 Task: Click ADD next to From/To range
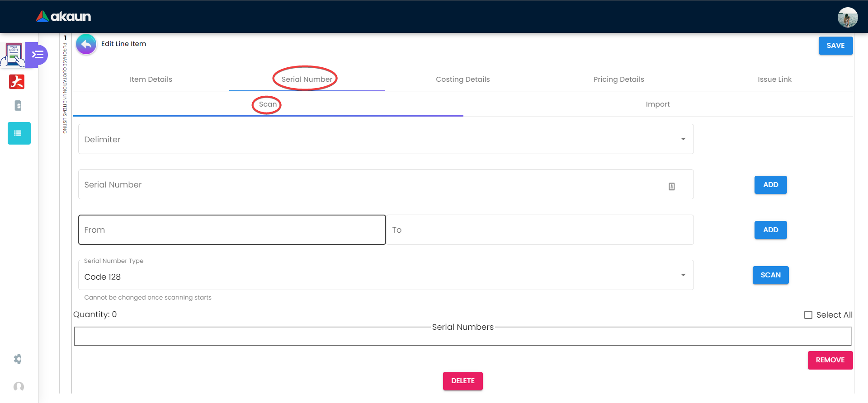(x=771, y=230)
